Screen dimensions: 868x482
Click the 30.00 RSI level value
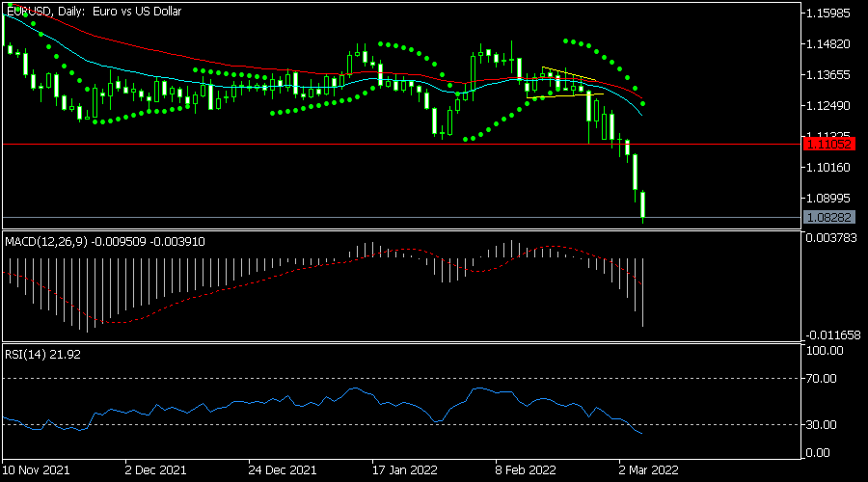[x=822, y=424]
